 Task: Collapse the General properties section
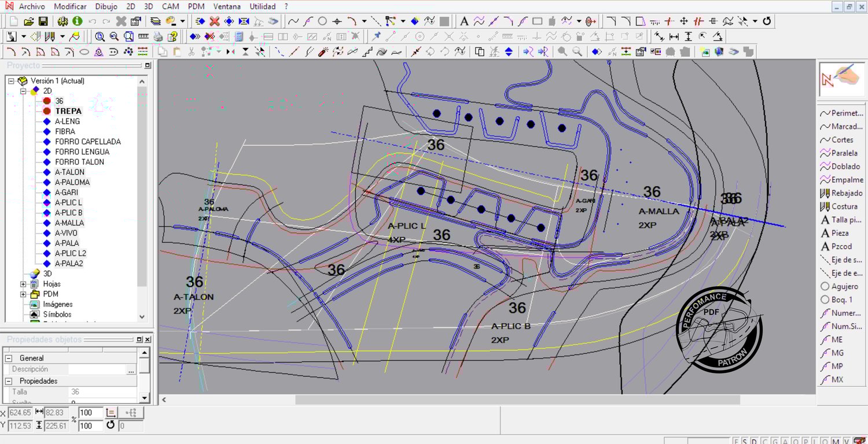coord(9,358)
